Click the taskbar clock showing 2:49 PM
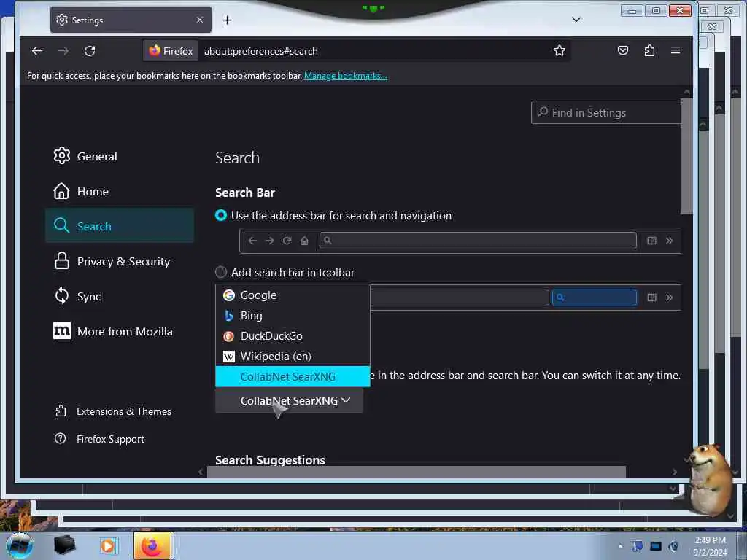 point(710,546)
